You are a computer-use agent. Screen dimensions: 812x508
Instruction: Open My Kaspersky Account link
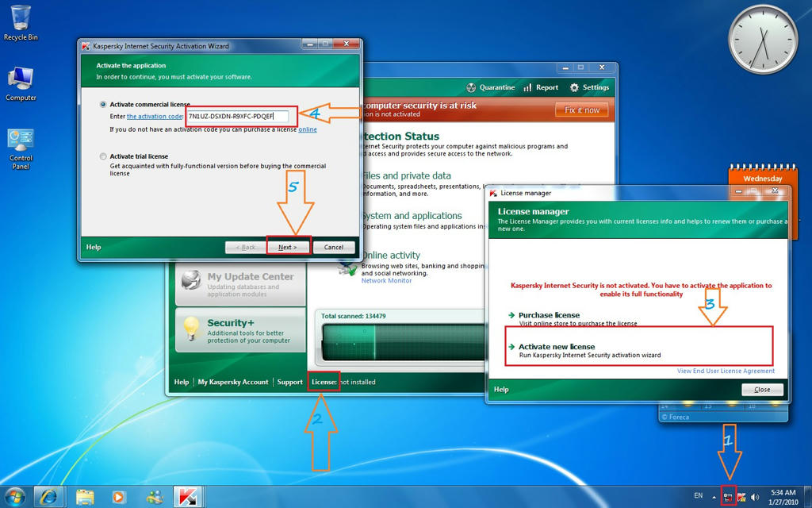point(233,382)
